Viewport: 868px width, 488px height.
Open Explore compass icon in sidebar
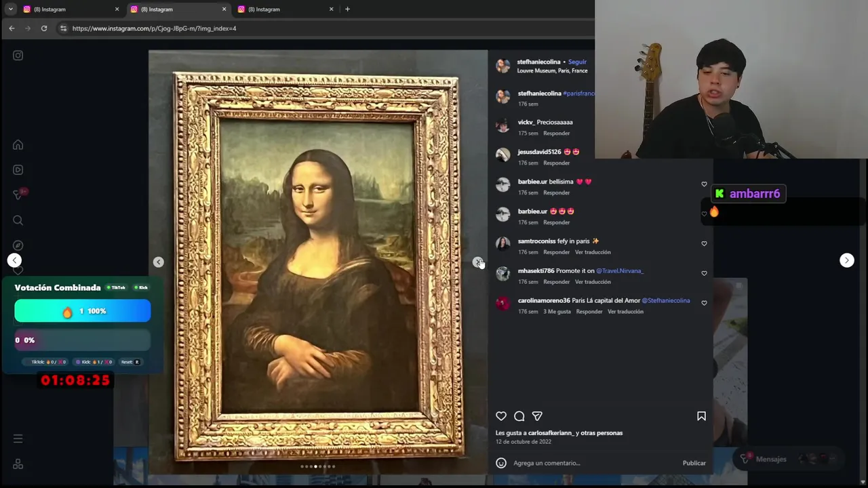[18, 245]
